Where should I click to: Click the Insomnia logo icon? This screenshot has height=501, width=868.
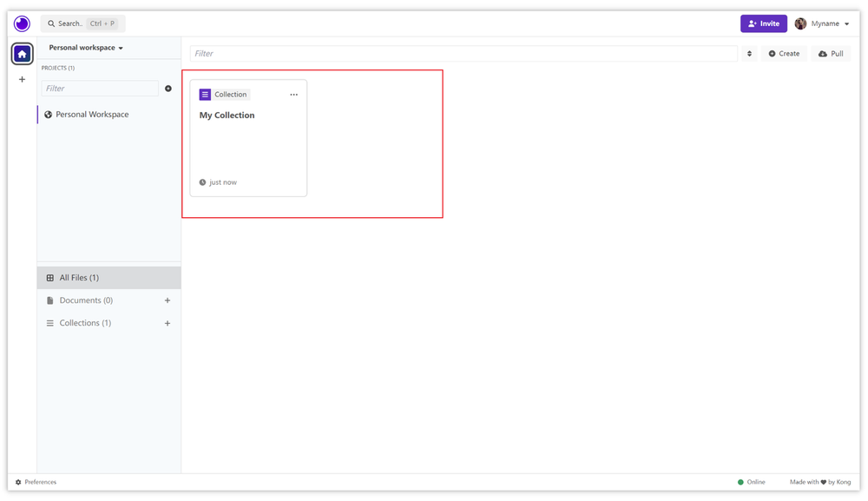click(22, 23)
